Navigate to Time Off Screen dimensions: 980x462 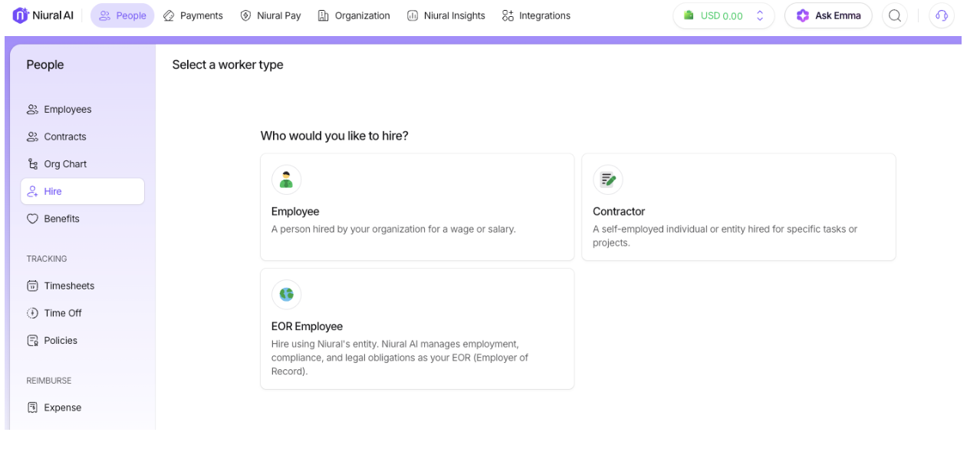(x=62, y=313)
